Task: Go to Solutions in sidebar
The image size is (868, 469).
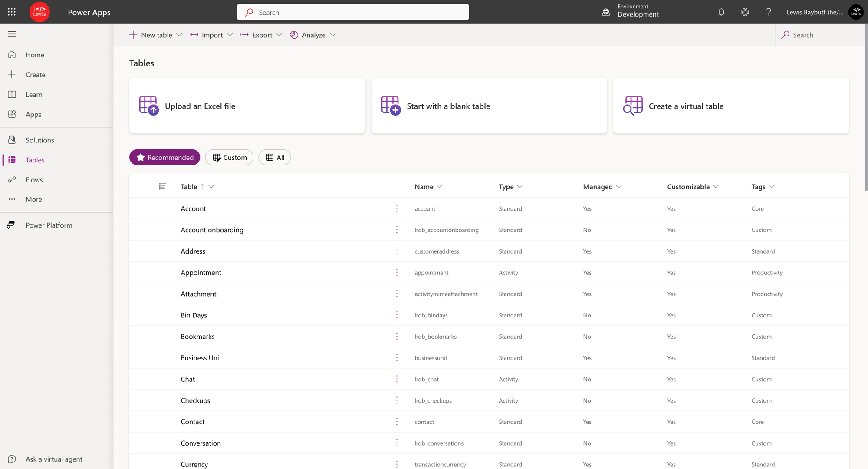Action: tap(40, 140)
